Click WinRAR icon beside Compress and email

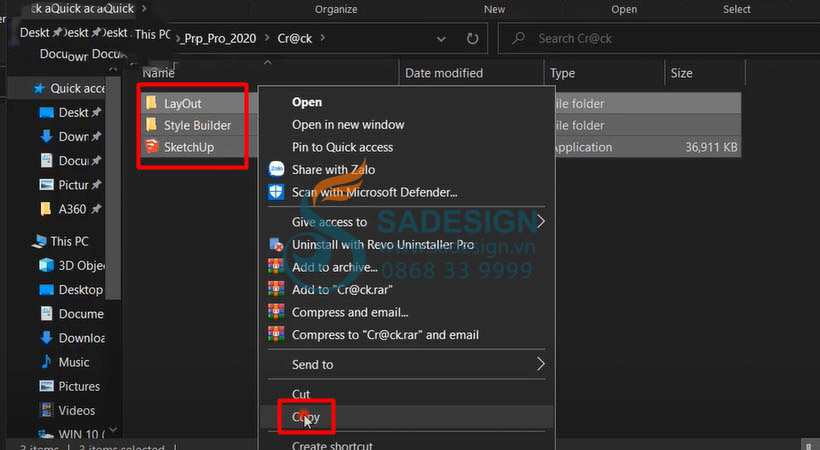[276, 312]
